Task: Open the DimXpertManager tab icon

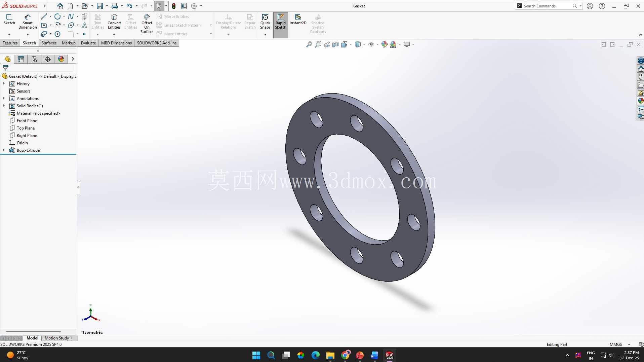Action: tap(48, 59)
